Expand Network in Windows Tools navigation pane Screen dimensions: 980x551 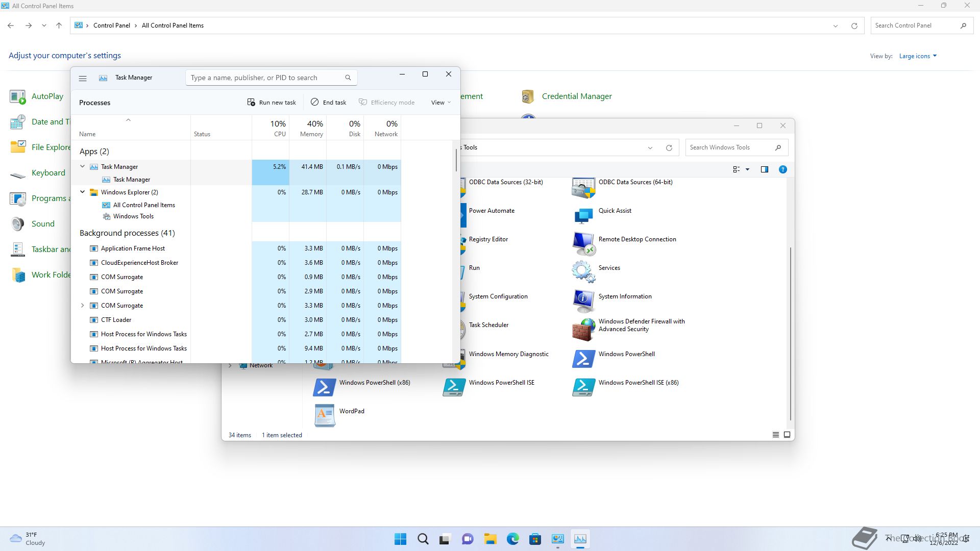point(230,365)
